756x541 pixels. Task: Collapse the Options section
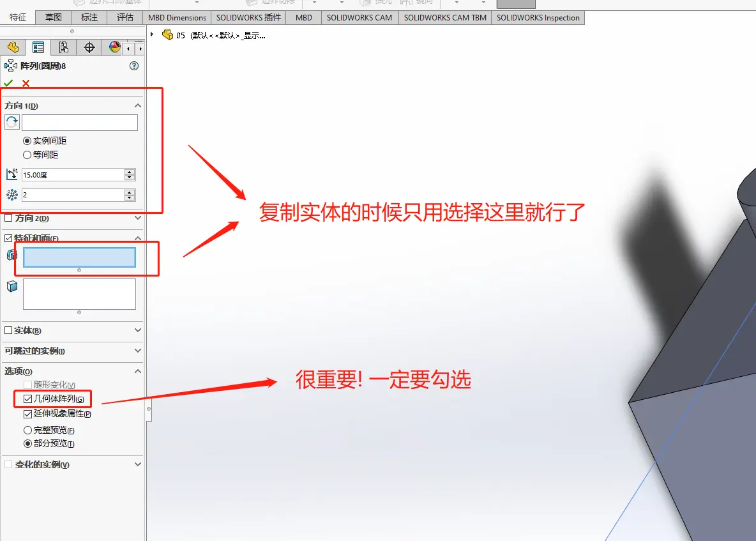tap(138, 371)
